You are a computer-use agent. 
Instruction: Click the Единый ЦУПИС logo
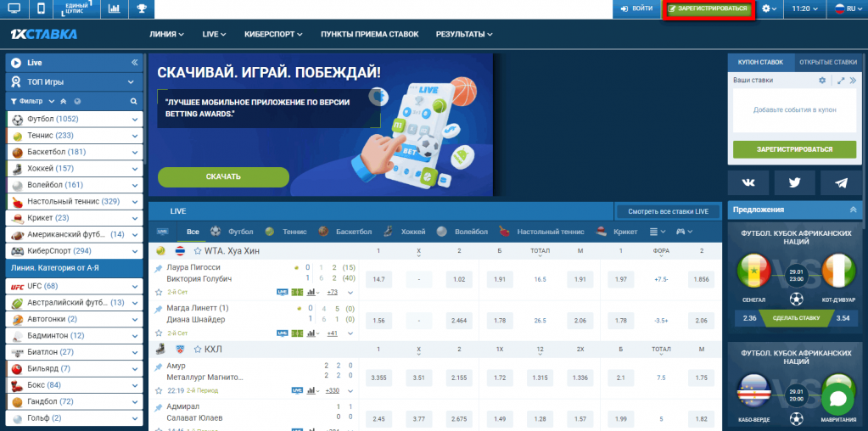77,8
